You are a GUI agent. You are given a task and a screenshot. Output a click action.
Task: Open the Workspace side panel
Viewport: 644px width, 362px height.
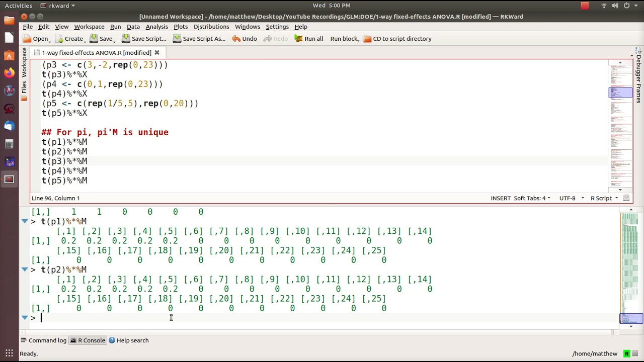24,62
